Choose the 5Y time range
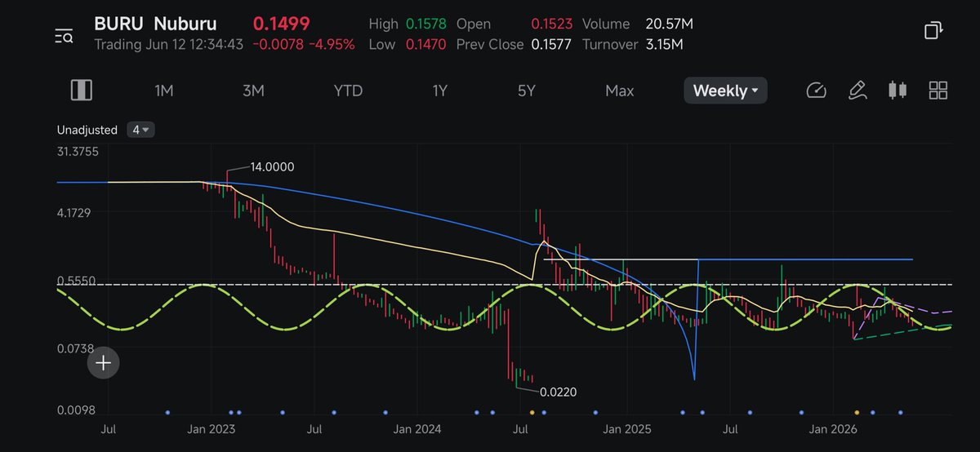The width and height of the screenshot is (980, 452). click(527, 91)
